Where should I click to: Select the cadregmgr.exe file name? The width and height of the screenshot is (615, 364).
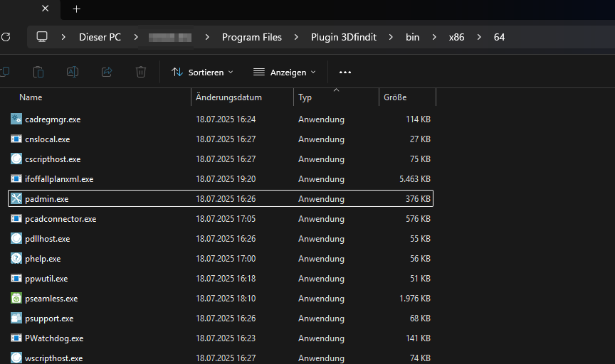(53, 119)
